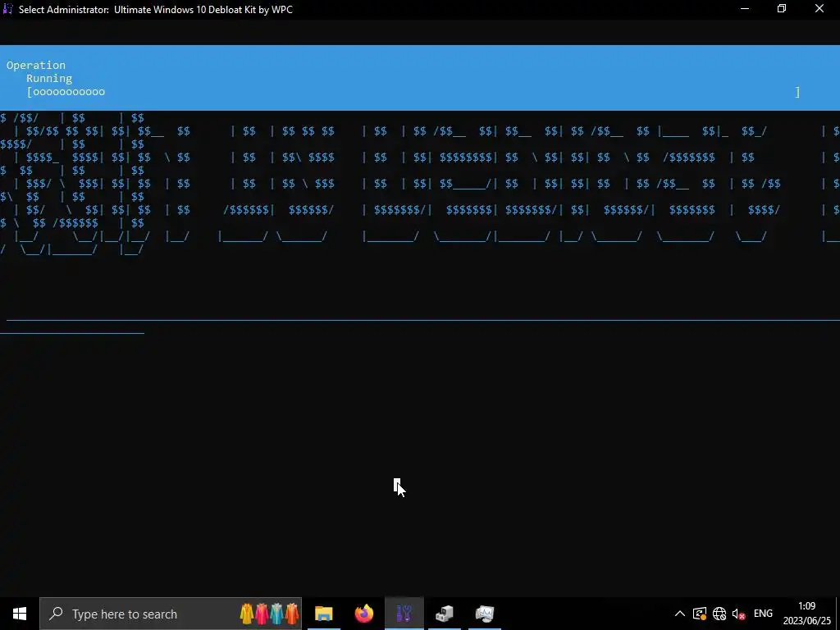The height and width of the screenshot is (630, 840).
Task: Click the taskbar search box
Action: pos(171,614)
